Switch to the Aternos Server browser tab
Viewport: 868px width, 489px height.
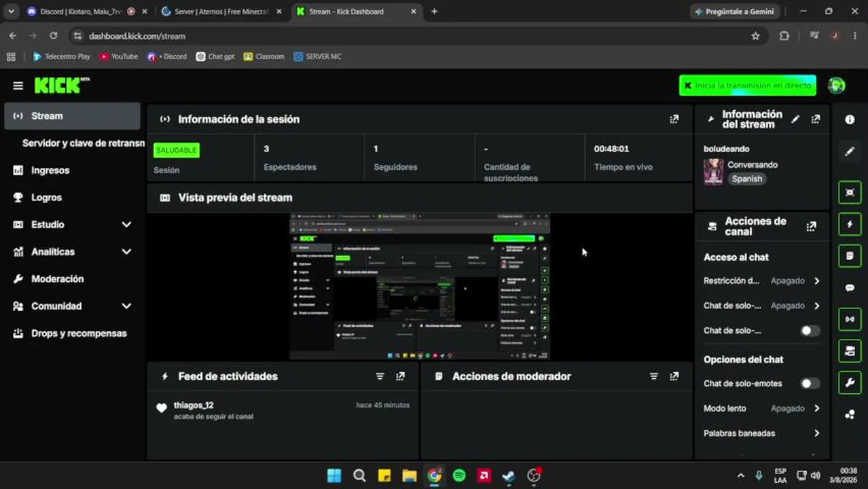point(221,12)
